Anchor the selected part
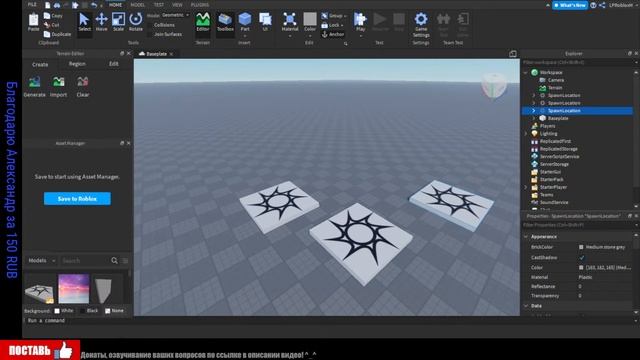The height and width of the screenshot is (360, 640). click(x=333, y=34)
